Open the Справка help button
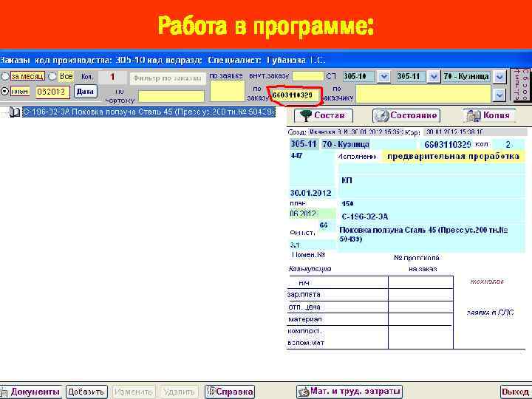 230,392
